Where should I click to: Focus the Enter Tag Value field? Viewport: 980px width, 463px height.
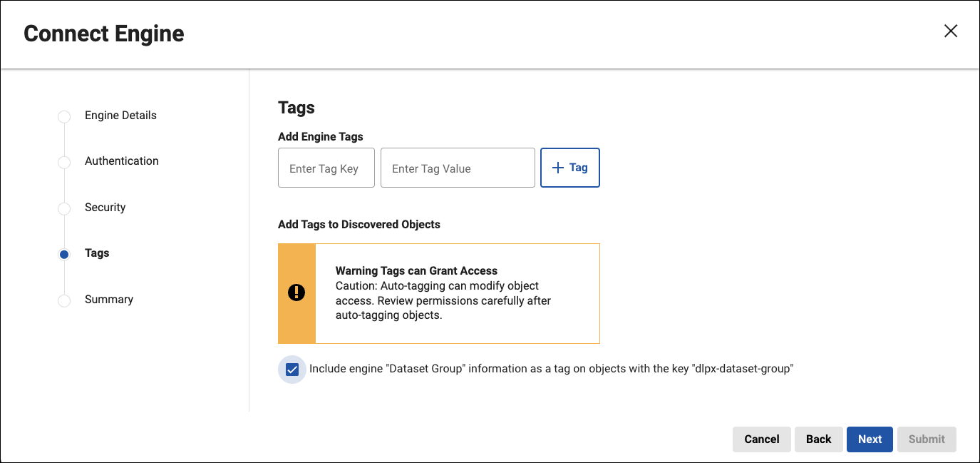click(x=458, y=168)
